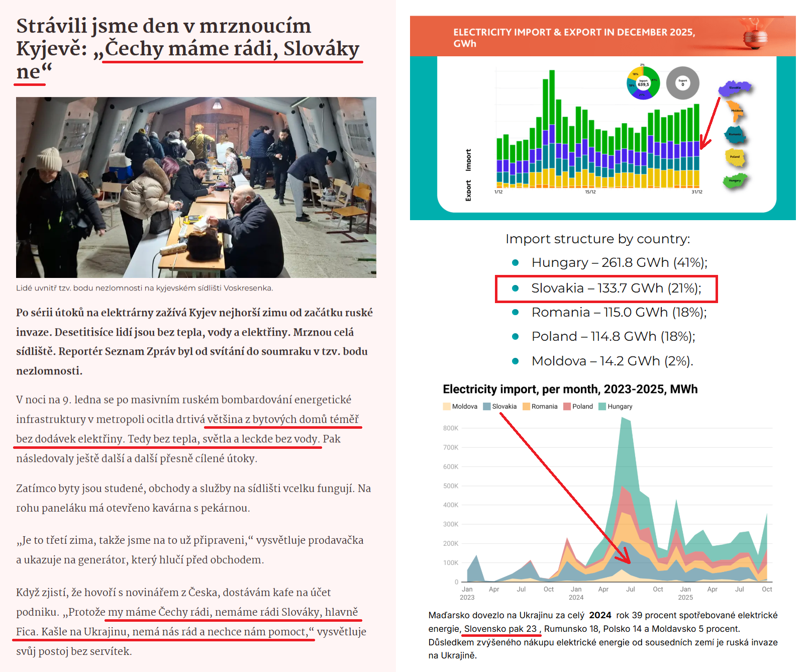The image size is (811, 672).
Task: Click the Slovakia map icon in infographic
Action: (734, 88)
